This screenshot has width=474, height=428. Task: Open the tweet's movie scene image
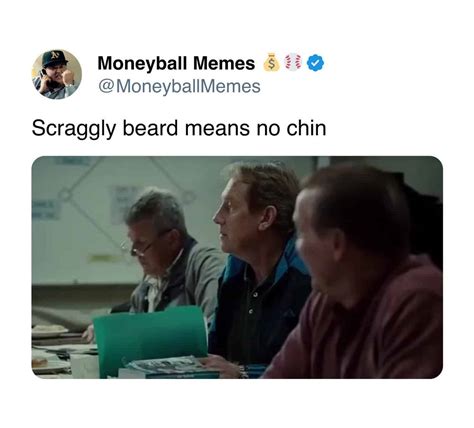[x=237, y=267]
